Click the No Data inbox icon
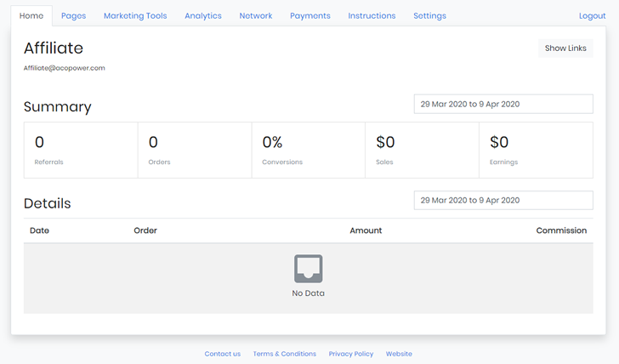 [308, 269]
